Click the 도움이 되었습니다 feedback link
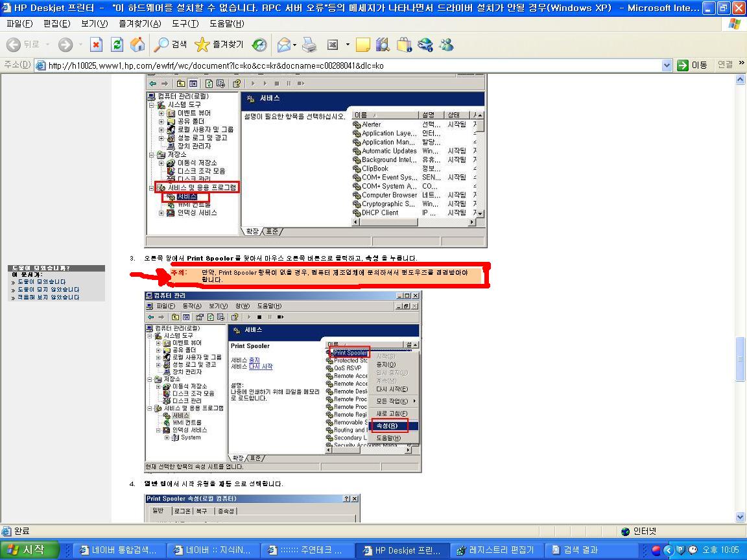The width and height of the screenshot is (747, 560). click(x=42, y=282)
